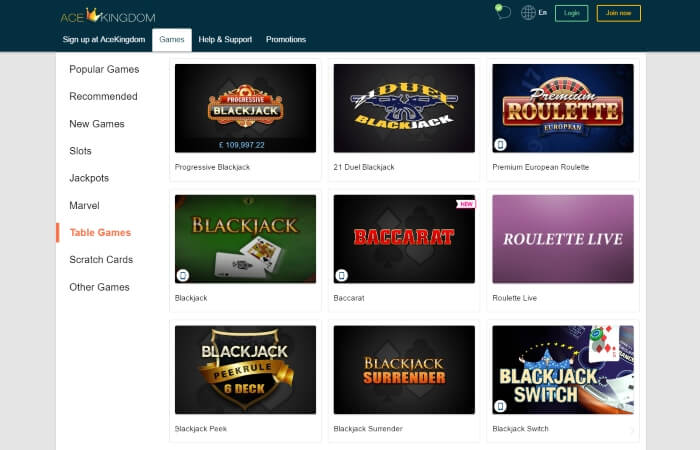Select Other Games category
The image size is (700, 450).
[x=99, y=287]
